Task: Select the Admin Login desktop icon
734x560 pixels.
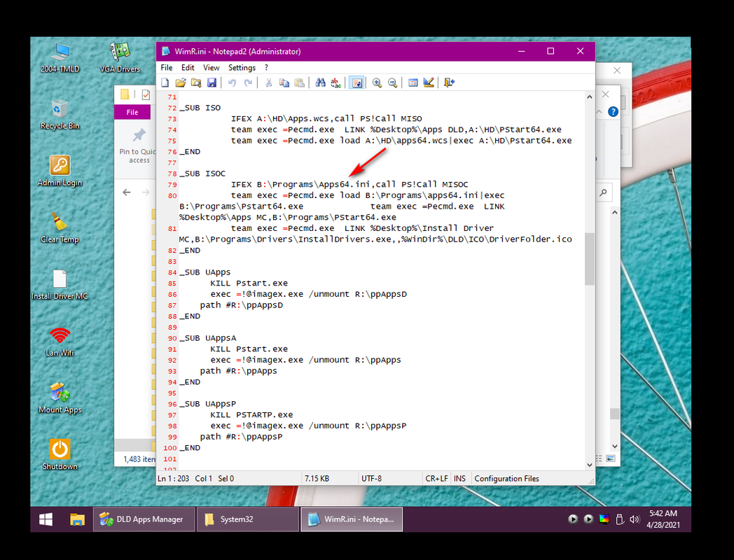Action: coord(60,171)
